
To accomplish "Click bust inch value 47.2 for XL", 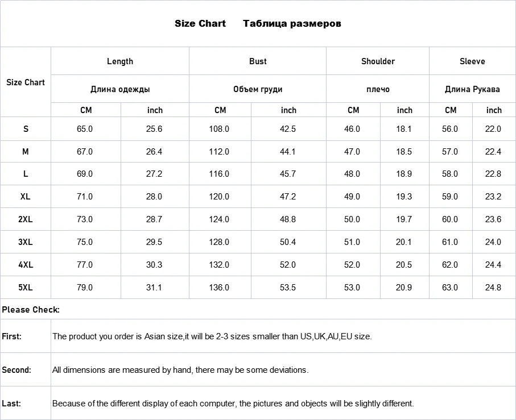I will point(288,197).
